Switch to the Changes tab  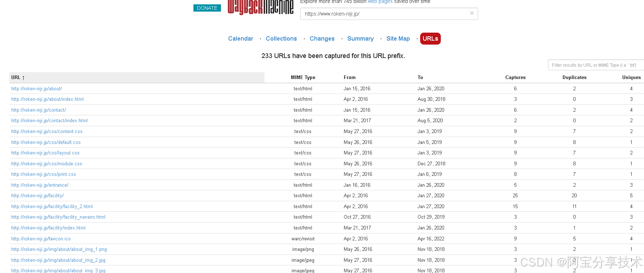(322, 38)
